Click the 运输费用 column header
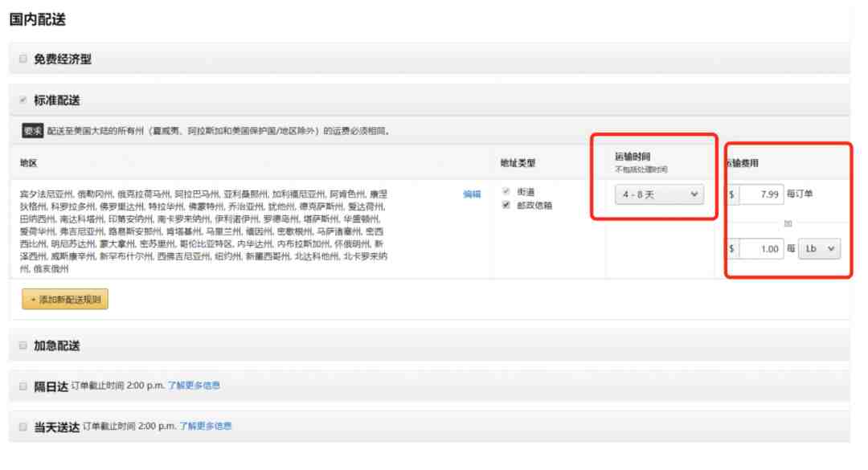The height and width of the screenshot is (470, 868). point(743,163)
